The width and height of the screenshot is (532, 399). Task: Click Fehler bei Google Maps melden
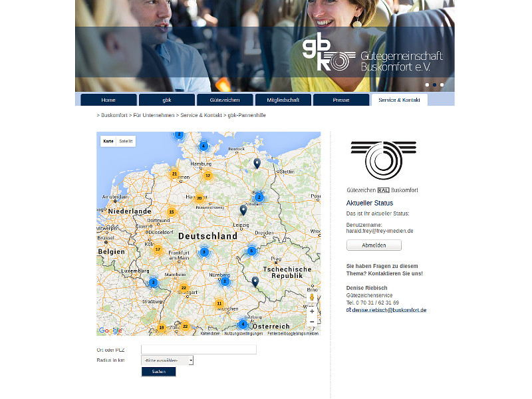(x=293, y=334)
